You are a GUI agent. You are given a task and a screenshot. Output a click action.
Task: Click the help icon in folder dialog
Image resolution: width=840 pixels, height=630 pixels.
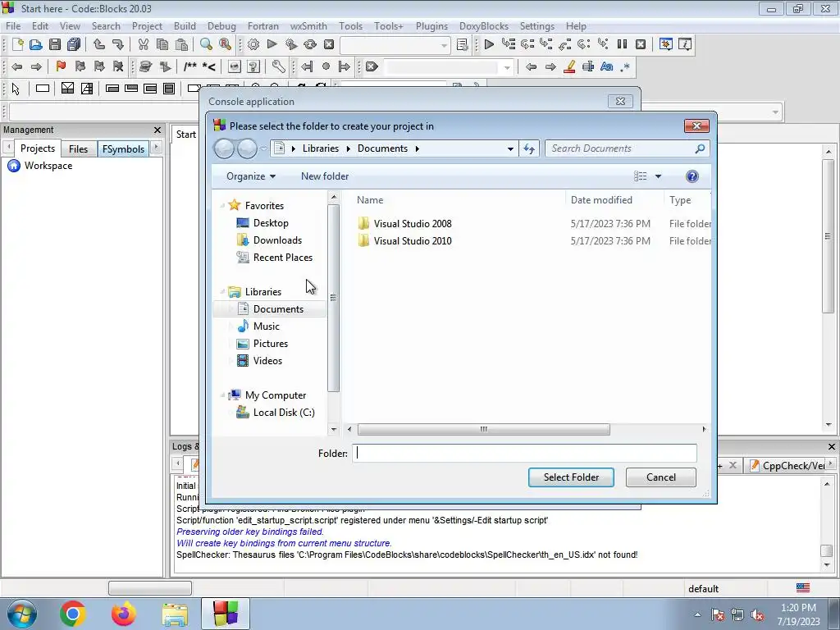[x=692, y=176]
